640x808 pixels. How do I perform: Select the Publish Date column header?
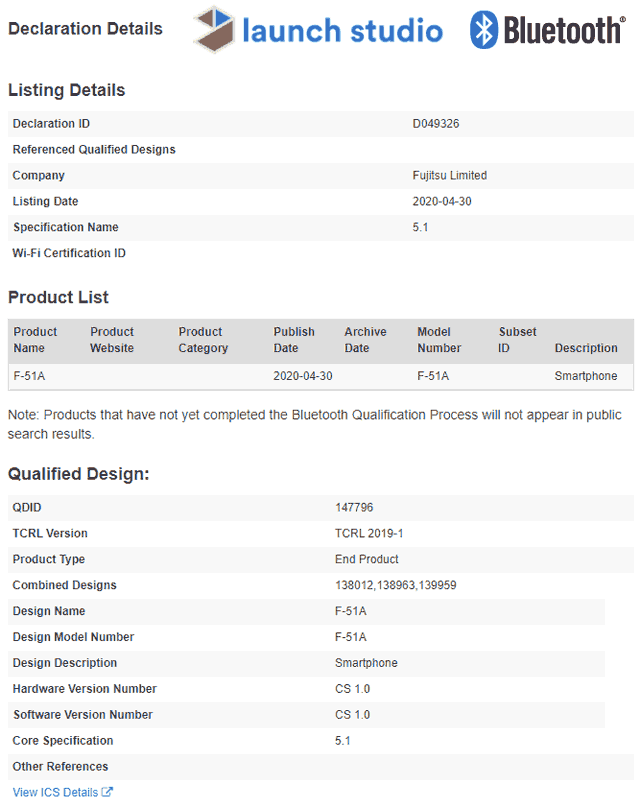pos(294,340)
